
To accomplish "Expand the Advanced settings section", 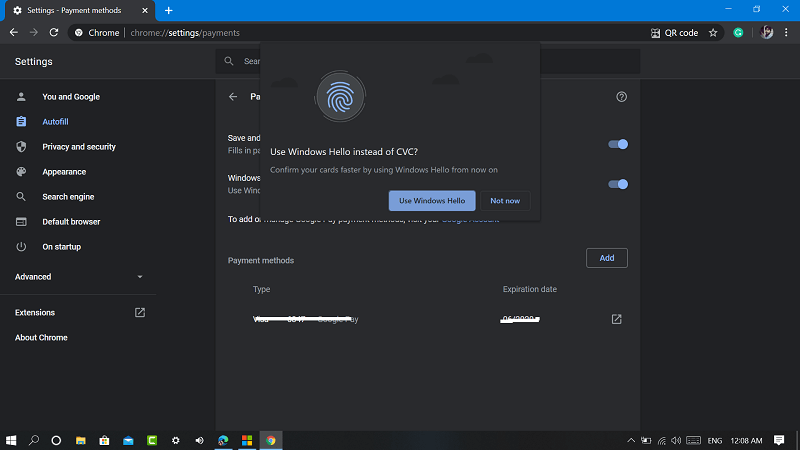I will point(79,277).
